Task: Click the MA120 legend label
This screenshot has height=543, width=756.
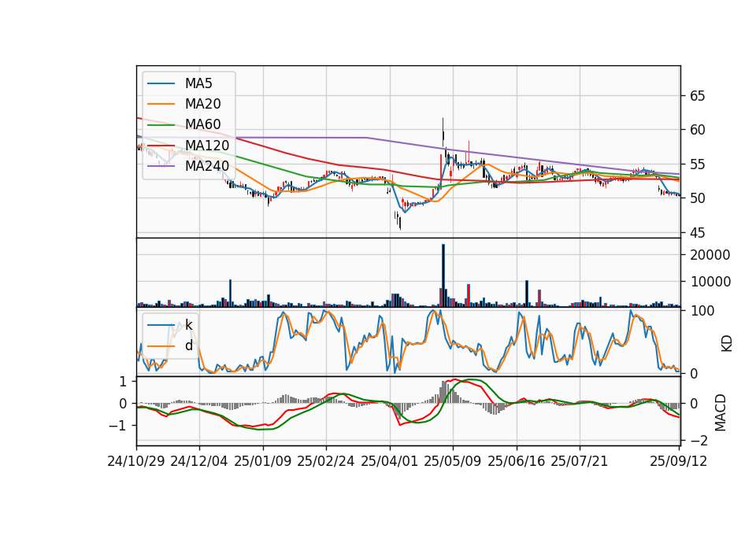Action: click(x=207, y=146)
